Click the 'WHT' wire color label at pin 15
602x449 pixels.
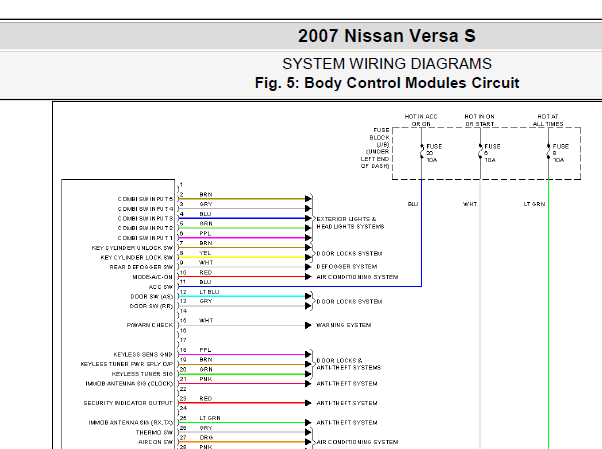coord(206,321)
